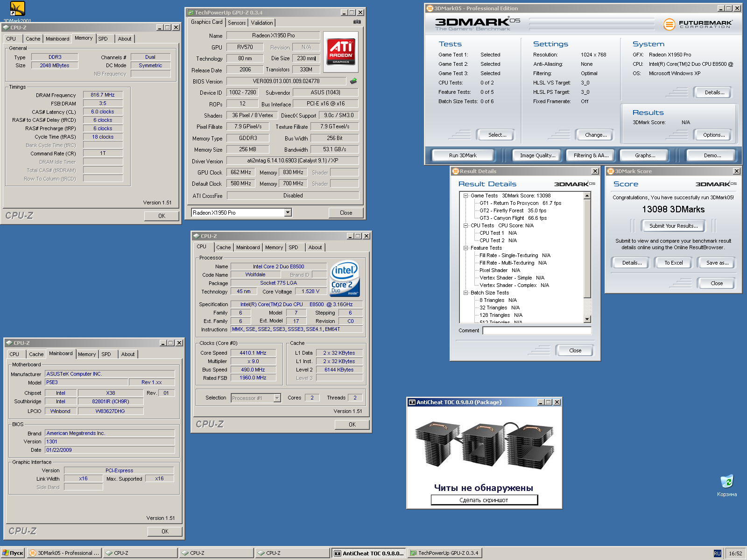Click the ATI Radeon logo in GPU-Z

[341, 52]
